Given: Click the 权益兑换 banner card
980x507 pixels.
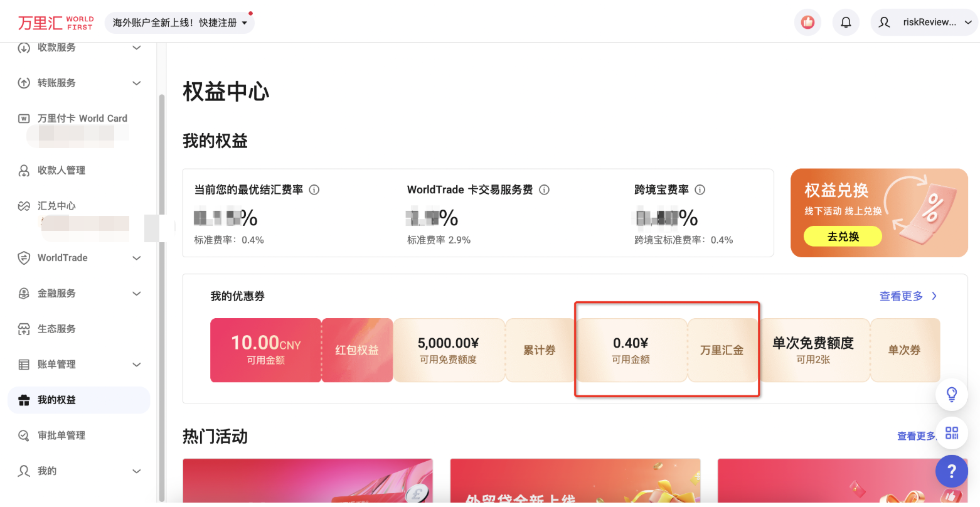Looking at the screenshot, I should pyautogui.click(x=879, y=213).
